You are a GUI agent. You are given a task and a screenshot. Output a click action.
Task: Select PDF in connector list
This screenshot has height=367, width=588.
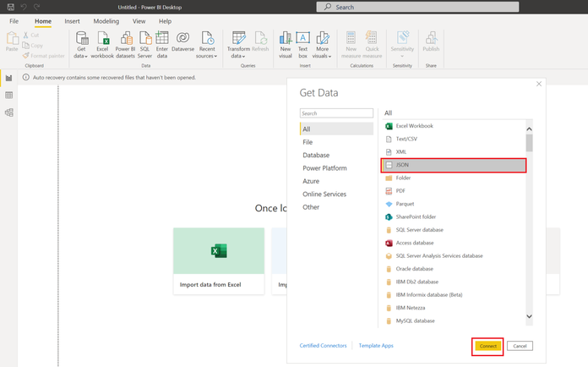(x=454, y=191)
